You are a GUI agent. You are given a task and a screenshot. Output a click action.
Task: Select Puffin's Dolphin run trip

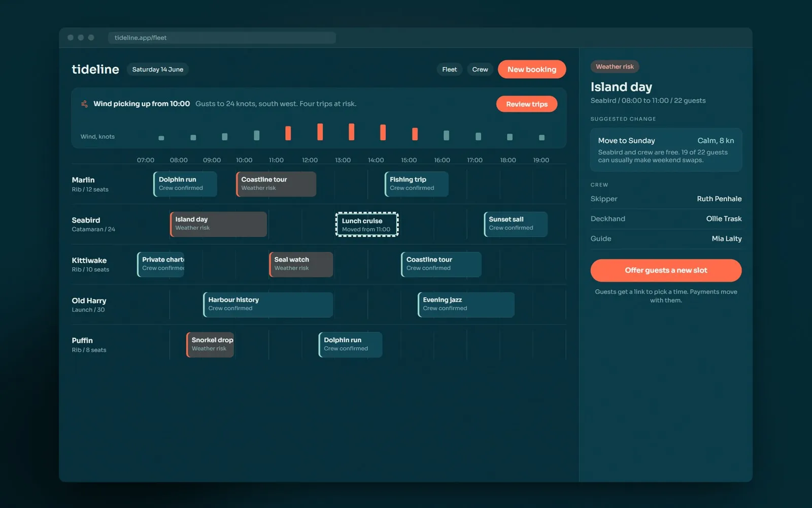click(x=350, y=344)
